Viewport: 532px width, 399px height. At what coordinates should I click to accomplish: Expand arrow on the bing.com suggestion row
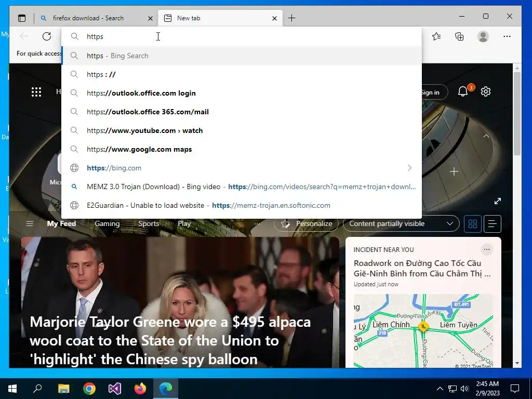point(409,168)
